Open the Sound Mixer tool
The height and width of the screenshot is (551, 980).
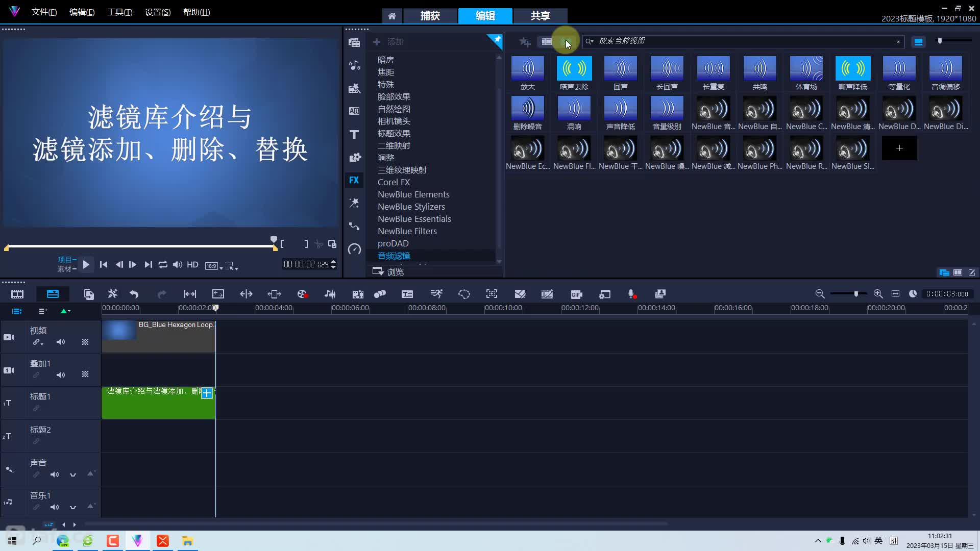330,294
